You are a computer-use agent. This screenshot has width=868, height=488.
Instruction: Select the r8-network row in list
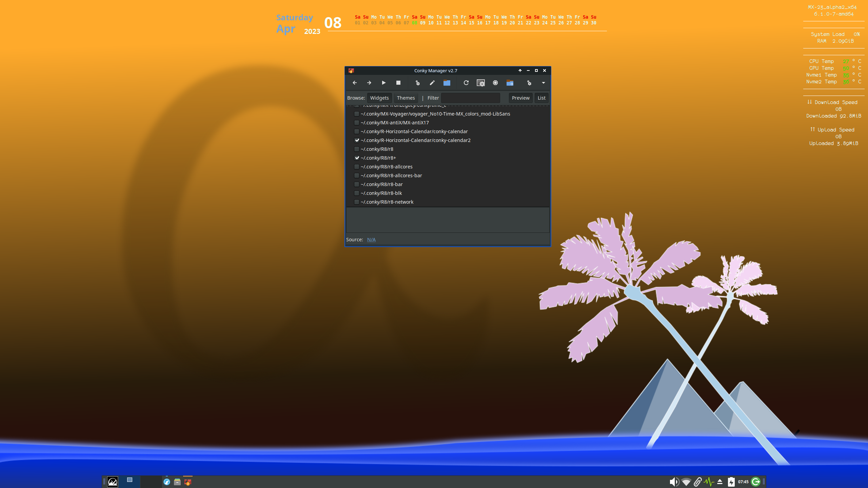click(x=387, y=202)
